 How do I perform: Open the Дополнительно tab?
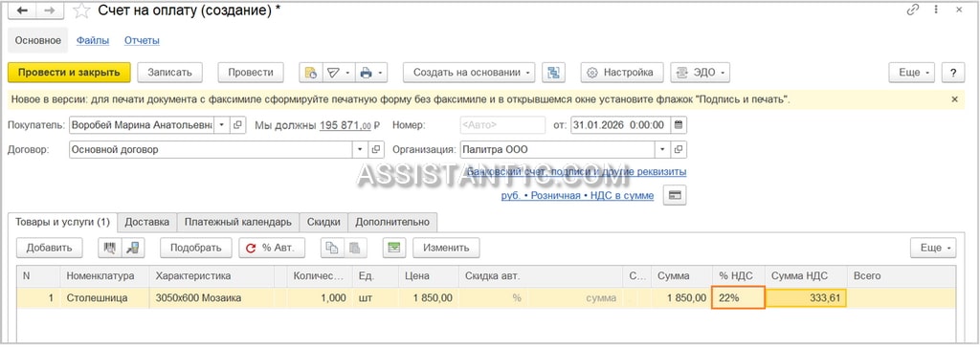(x=392, y=222)
